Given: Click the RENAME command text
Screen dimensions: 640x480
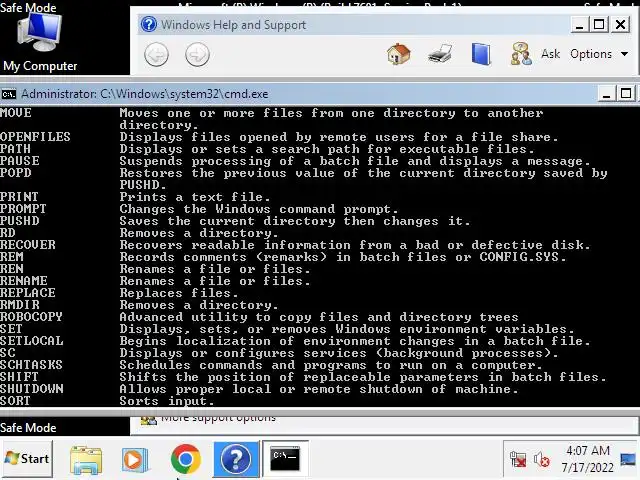Looking at the screenshot, I should pos(24,281).
